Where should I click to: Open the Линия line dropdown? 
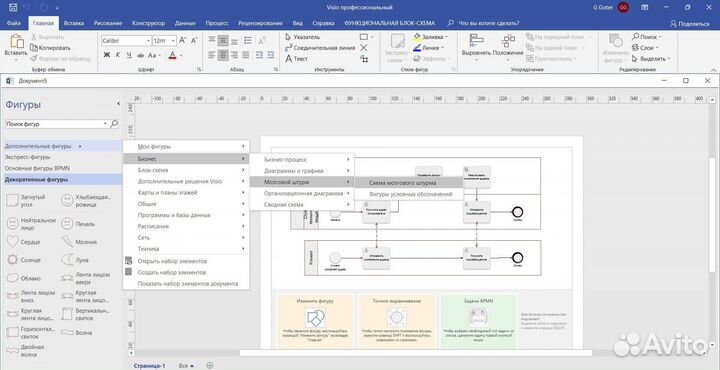point(442,48)
